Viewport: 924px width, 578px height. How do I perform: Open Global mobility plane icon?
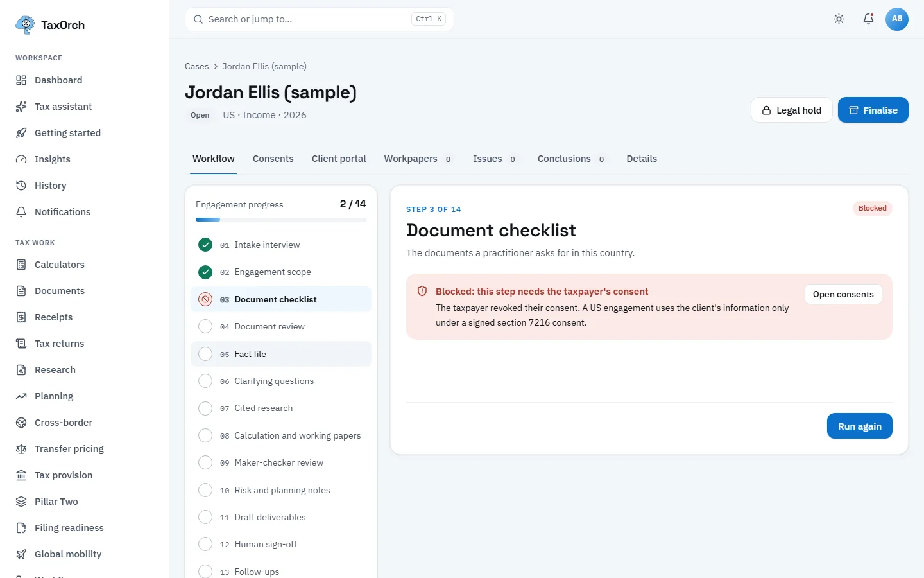pyautogui.click(x=21, y=554)
